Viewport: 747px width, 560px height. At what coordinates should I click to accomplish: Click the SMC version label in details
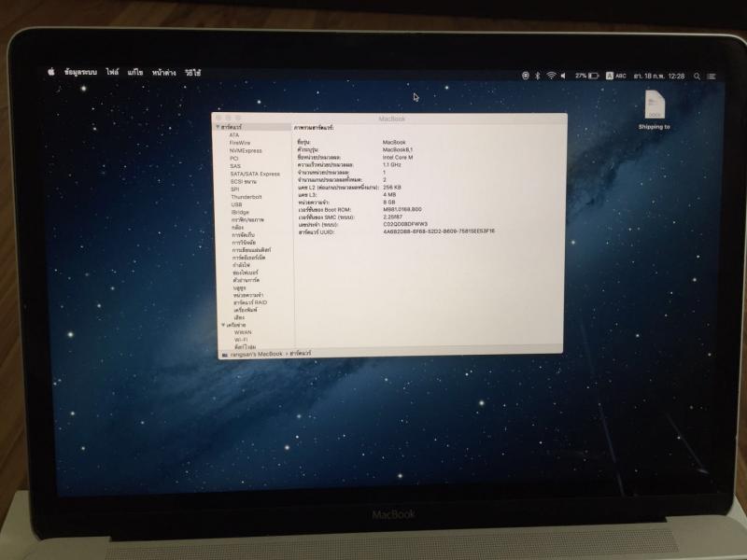(x=327, y=217)
